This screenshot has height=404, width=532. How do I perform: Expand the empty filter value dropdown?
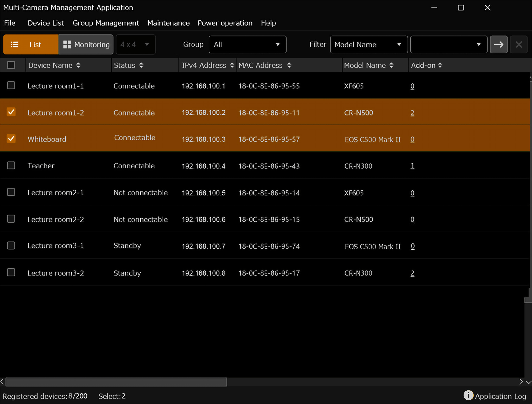click(449, 45)
